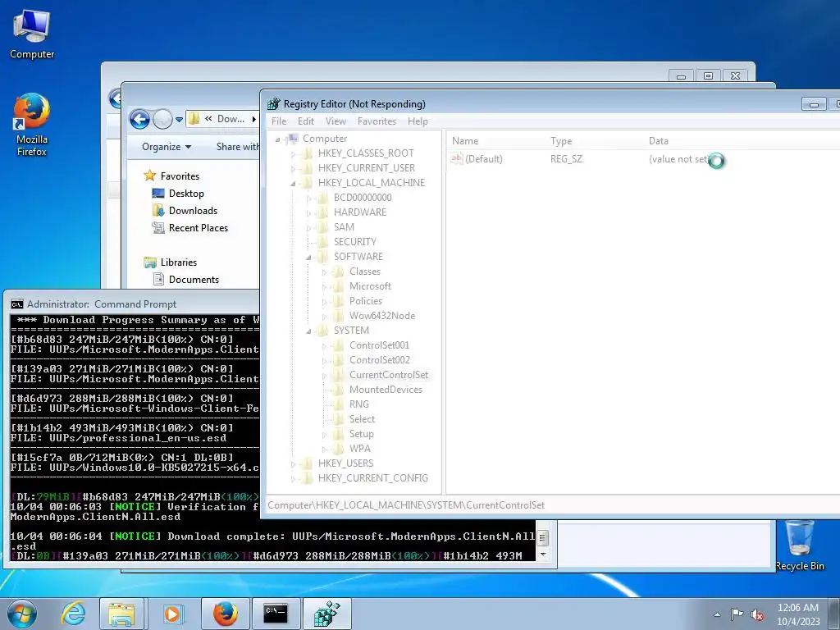Select the MountedDevices key
The image size is (840, 630).
tap(386, 390)
